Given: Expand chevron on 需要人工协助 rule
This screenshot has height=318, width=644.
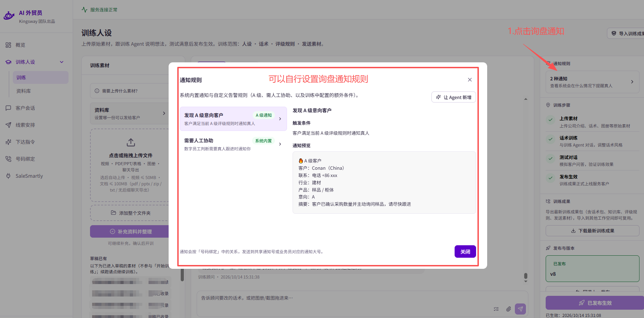Looking at the screenshot, I should tap(280, 144).
